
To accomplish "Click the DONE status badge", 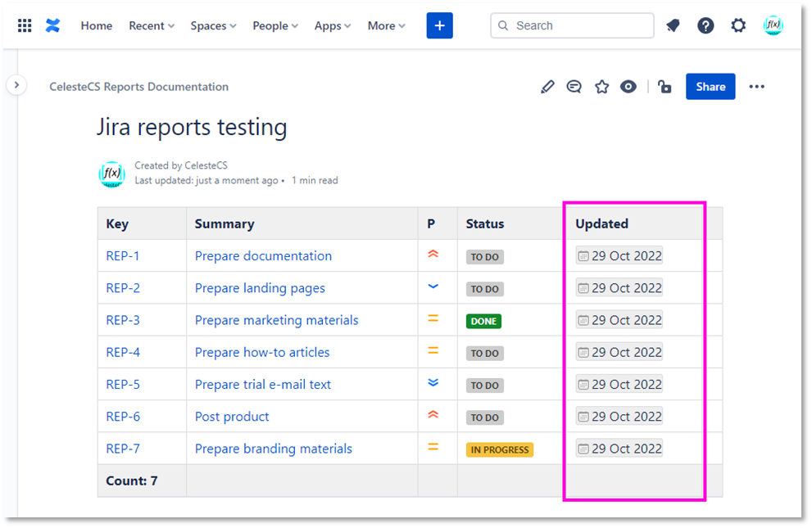I will pyautogui.click(x=483, y=321).
